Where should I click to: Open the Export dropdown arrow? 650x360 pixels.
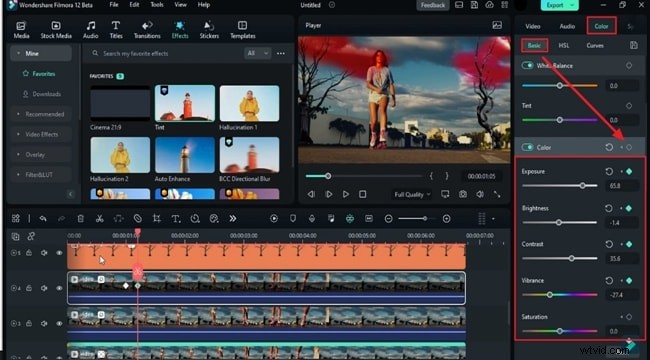[572, 5]
